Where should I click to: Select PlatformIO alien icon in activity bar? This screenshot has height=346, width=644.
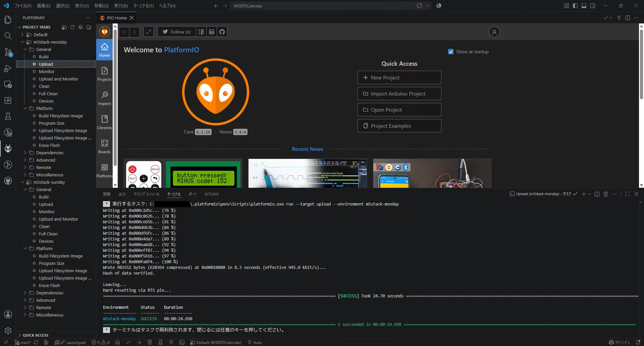click(x=8, y=149)
